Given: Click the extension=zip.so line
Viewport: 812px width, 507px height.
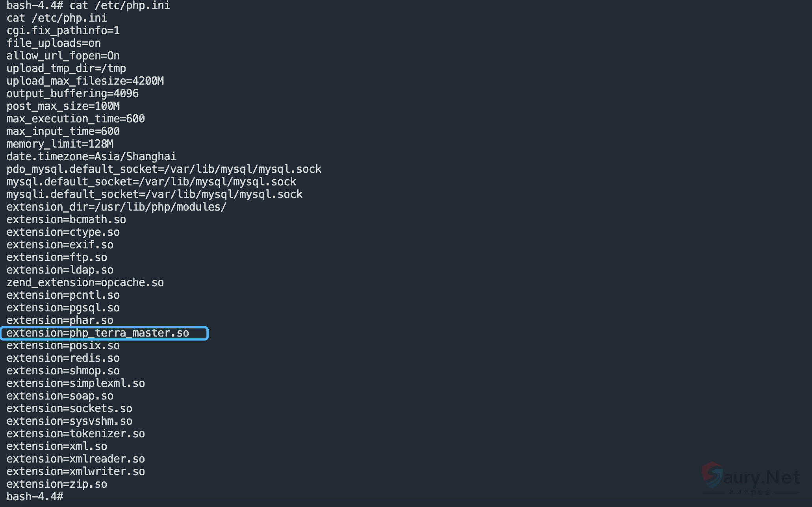Looking at the screenshot, I should point(57,484).
